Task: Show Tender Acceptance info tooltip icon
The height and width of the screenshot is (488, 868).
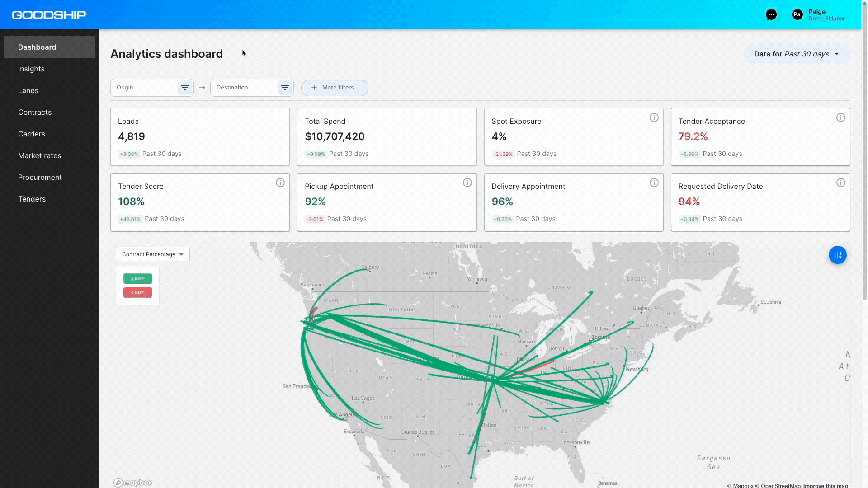Action: click(841, 117)
